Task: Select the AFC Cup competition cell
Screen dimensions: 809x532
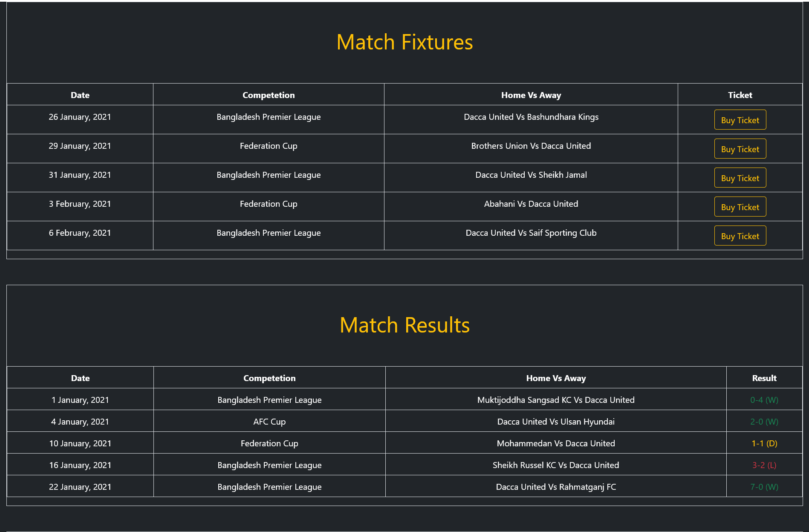Action: coord(269,421)
